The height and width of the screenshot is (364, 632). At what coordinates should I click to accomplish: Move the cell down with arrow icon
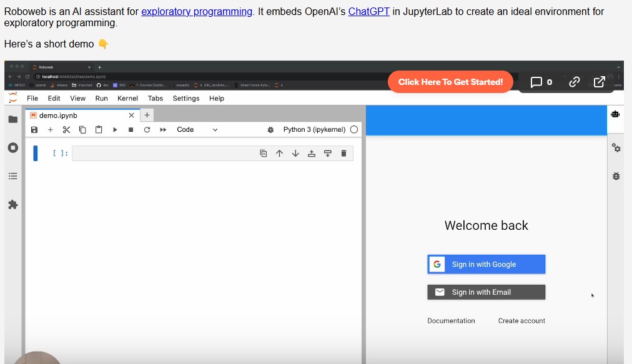pos(295,154)
